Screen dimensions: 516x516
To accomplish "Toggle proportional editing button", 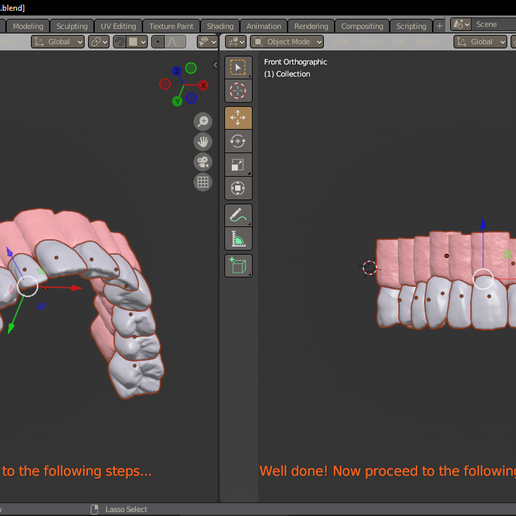I will [x=158, y=42].
